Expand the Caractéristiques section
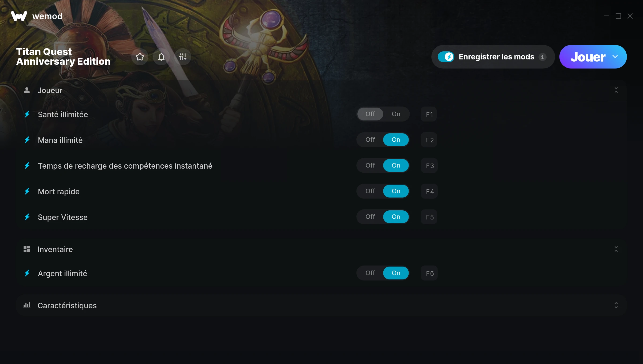This screenshot has width=643, height=364. click(616, 305)
